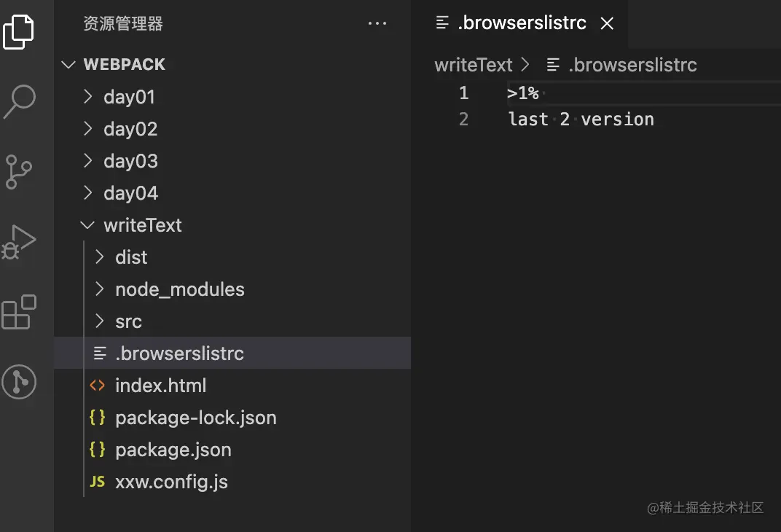This screenshot has height=532, width=781.
Task: Open the Search view icon
Action: 19,101
